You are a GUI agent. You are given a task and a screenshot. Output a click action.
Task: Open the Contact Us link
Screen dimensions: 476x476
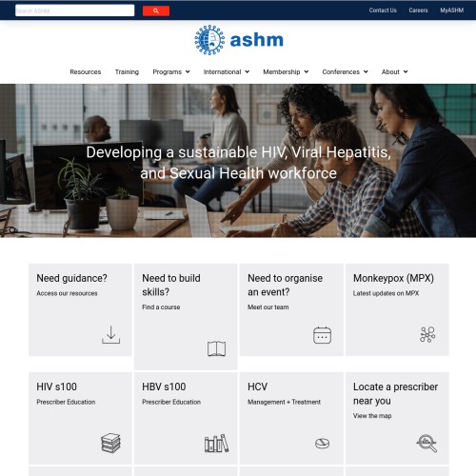[383, 10]
